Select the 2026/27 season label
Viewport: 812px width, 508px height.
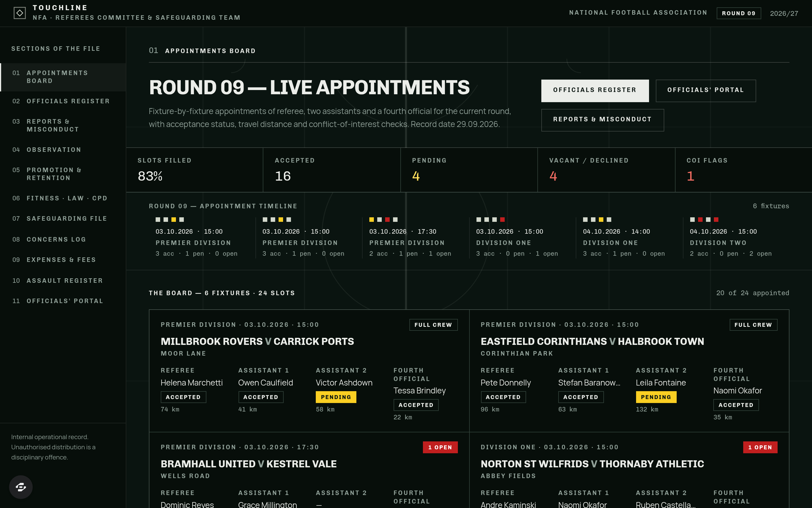pyautogui.click(x=784, y=14)
